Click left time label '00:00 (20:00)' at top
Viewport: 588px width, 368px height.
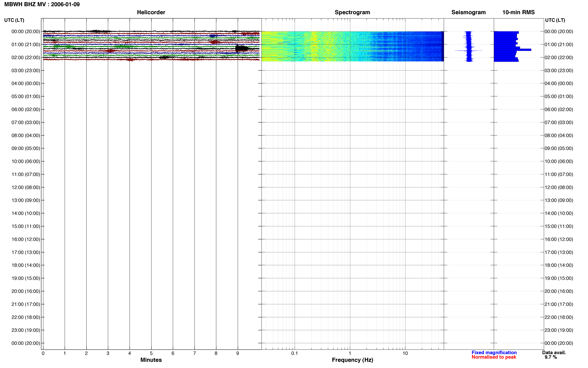click(26, 31)
